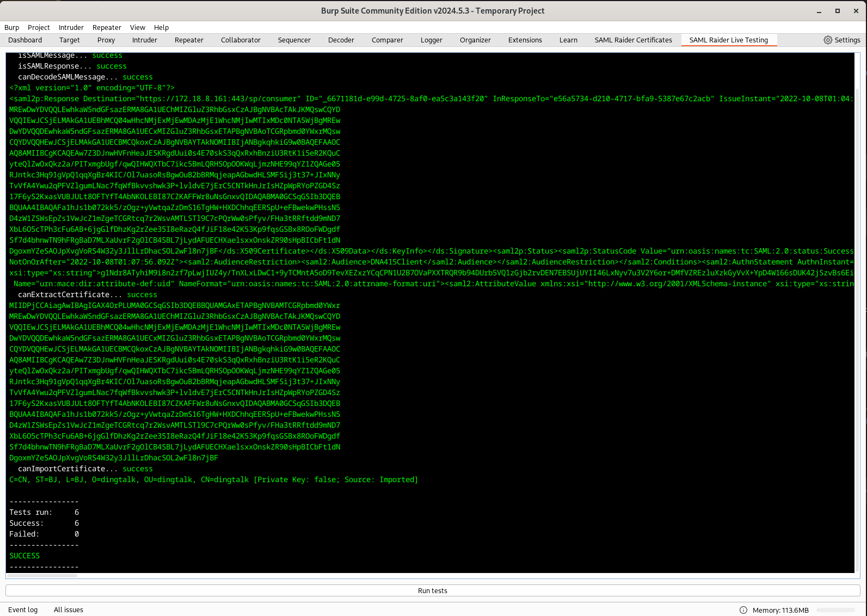The width and height of the screenshot is (867, 616).
Task: Show the Logger tab
Action: pyautogui.click(x=432, y=40)
